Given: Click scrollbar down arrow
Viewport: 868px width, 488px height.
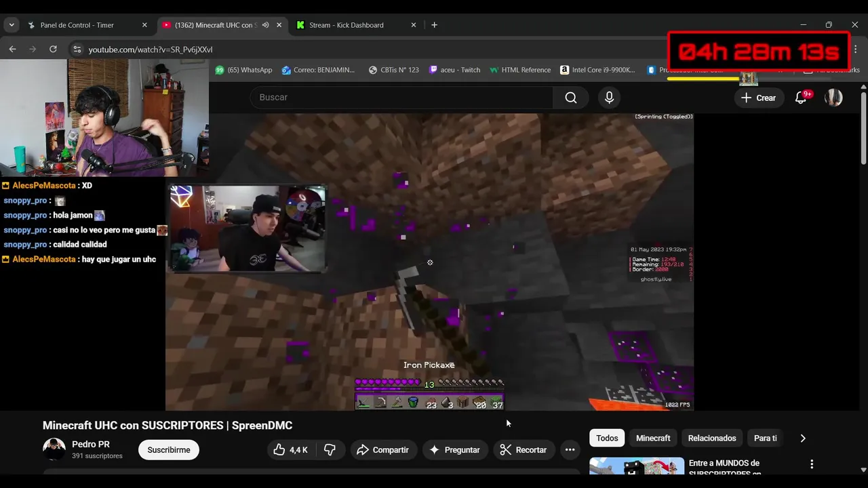Looking at the screenshot, I should point(863,469).
